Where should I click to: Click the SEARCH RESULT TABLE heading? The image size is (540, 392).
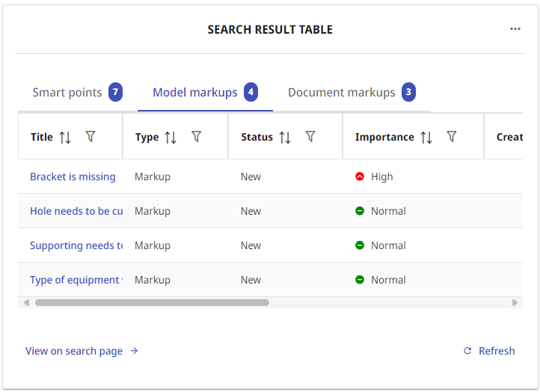pyautogui.click(x=270, y=30)
